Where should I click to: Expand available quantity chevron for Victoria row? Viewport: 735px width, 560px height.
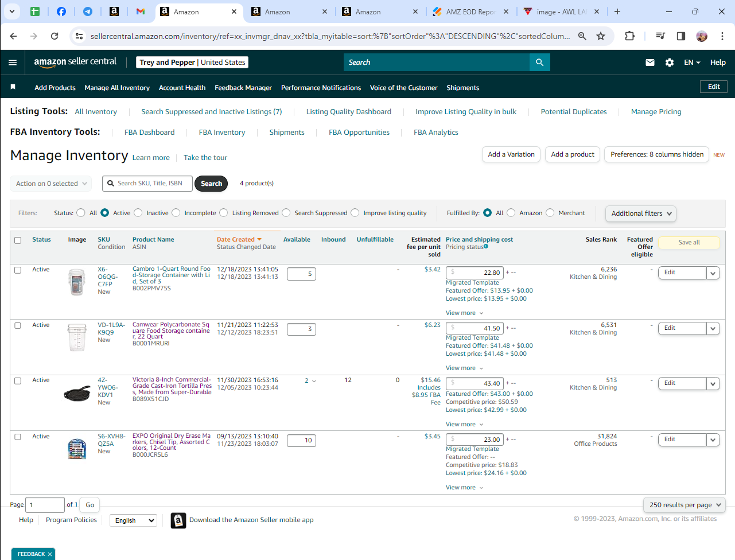tap(314, 381)
